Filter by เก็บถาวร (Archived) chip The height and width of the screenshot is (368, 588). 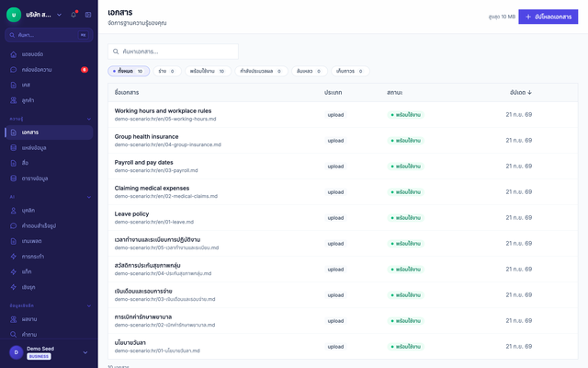350,71
